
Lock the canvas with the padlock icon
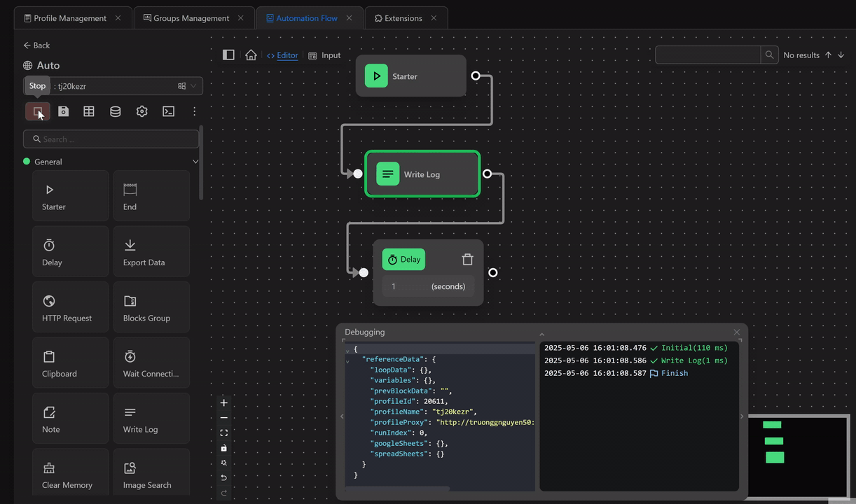(x=223, y=448)
